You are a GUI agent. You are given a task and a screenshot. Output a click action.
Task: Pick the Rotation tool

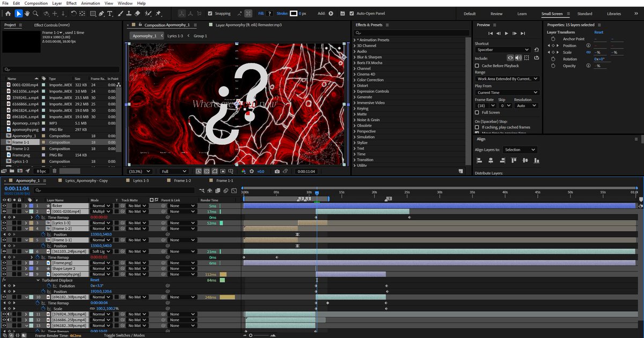[73, 13]
